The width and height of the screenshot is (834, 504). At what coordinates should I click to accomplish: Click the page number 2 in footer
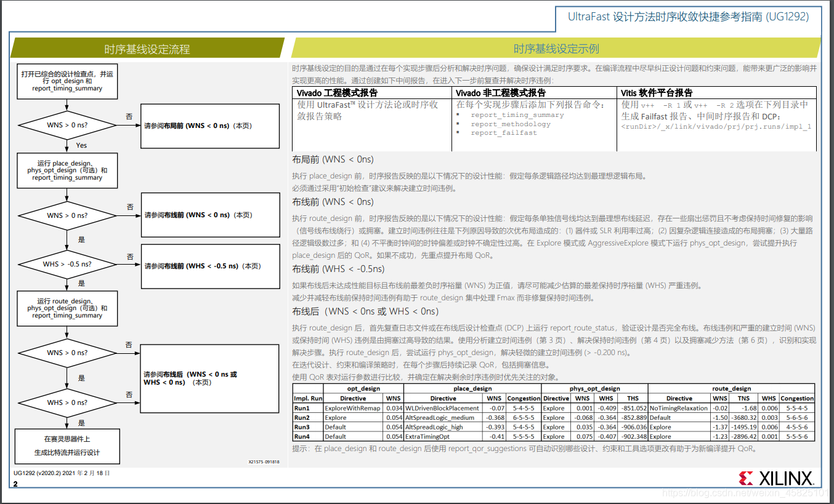[15, 484]
